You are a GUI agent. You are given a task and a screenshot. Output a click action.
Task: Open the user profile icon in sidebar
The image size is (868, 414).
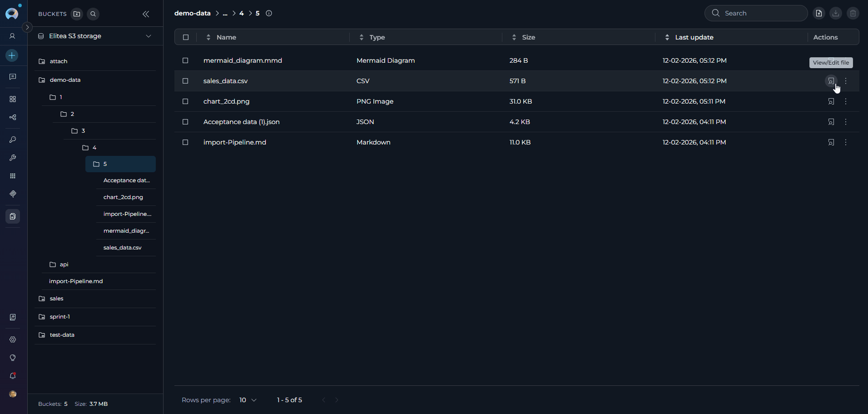click(x=13, y=36)
